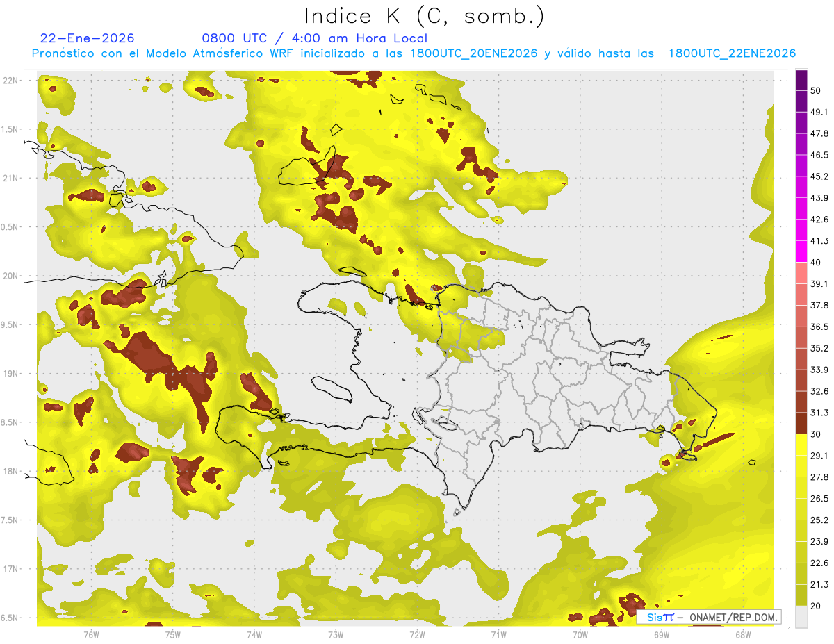
Task: Click the colorbar value "47.8"
Action: [820, 133]
